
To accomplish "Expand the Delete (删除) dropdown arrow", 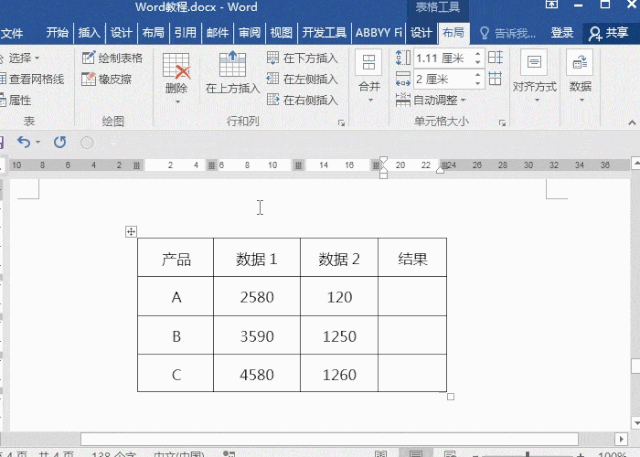I will (178, 102).
